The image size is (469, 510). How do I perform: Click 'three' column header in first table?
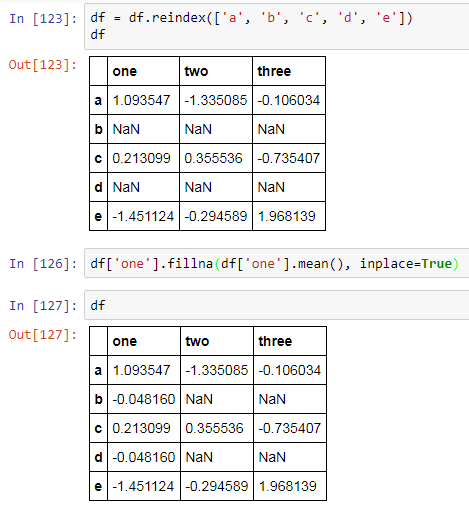tap(274, 71)
